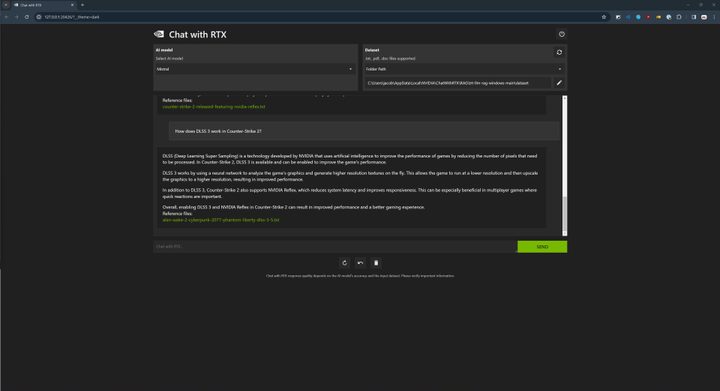This screenshot has height=391, width=720.
Task: Undo the last chat message
Action: tap(360, 263)
